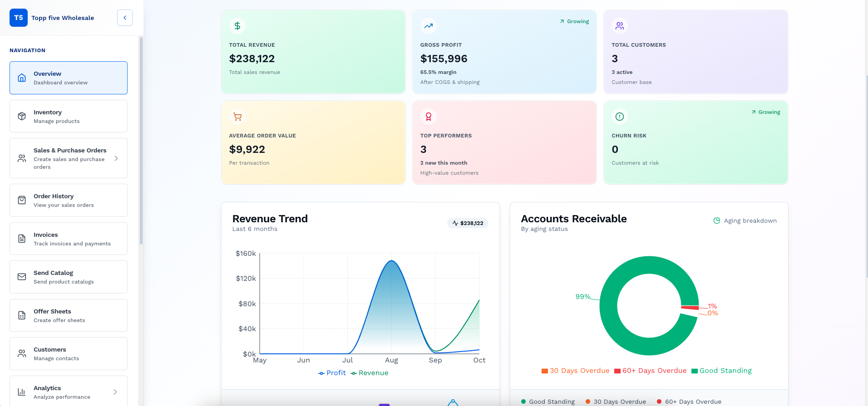Click the T5 company logo icon
Image resolution: width=868 pixels, height=406 pixels.
[x=19, y=18]
